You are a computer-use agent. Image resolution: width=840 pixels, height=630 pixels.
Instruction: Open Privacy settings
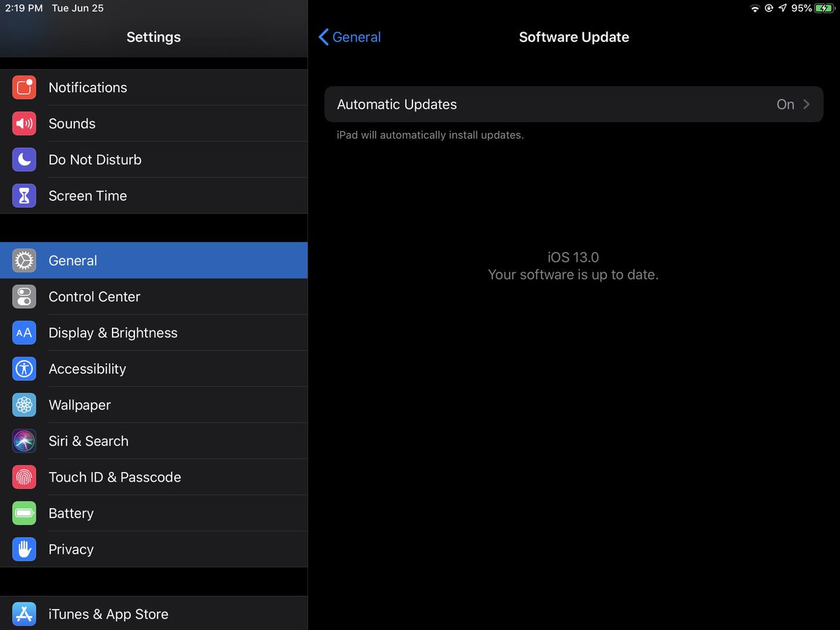click(154, 549)
